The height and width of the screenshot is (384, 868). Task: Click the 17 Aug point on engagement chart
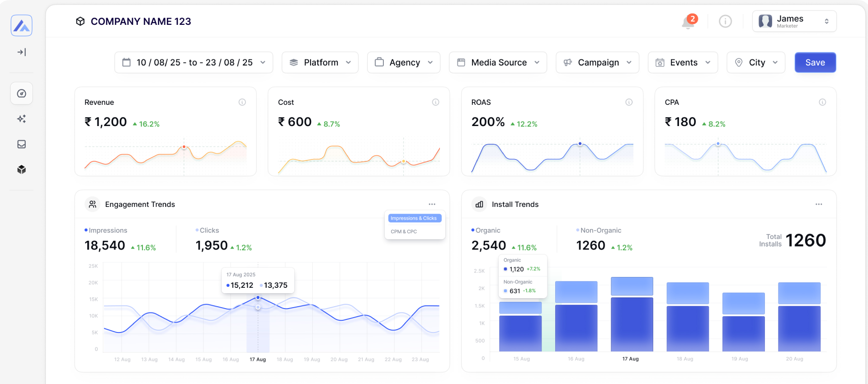click(258, 298)
